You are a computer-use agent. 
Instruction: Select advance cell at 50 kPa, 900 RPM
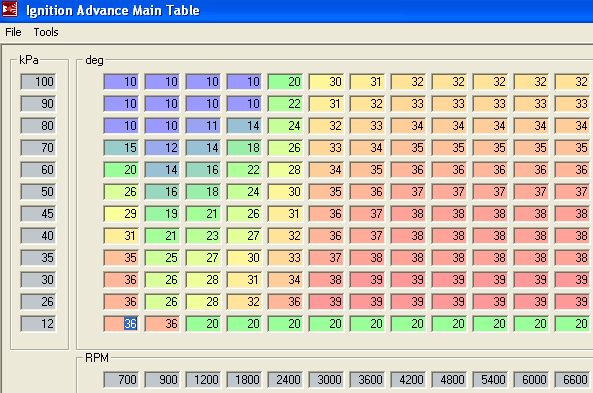pos(162,192)
